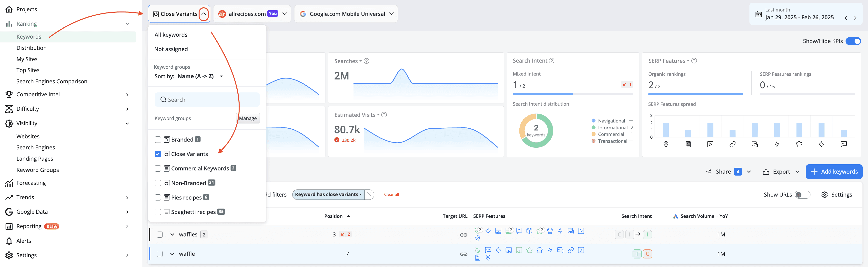Click the Searches help question-mark icon
The width and height of the screenshot is (868, 267).
367,61
